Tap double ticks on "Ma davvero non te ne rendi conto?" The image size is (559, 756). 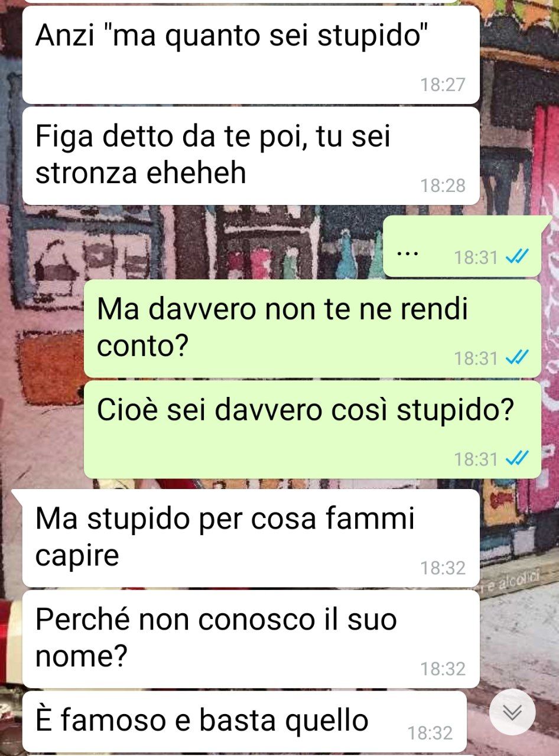tap(517, 357)
